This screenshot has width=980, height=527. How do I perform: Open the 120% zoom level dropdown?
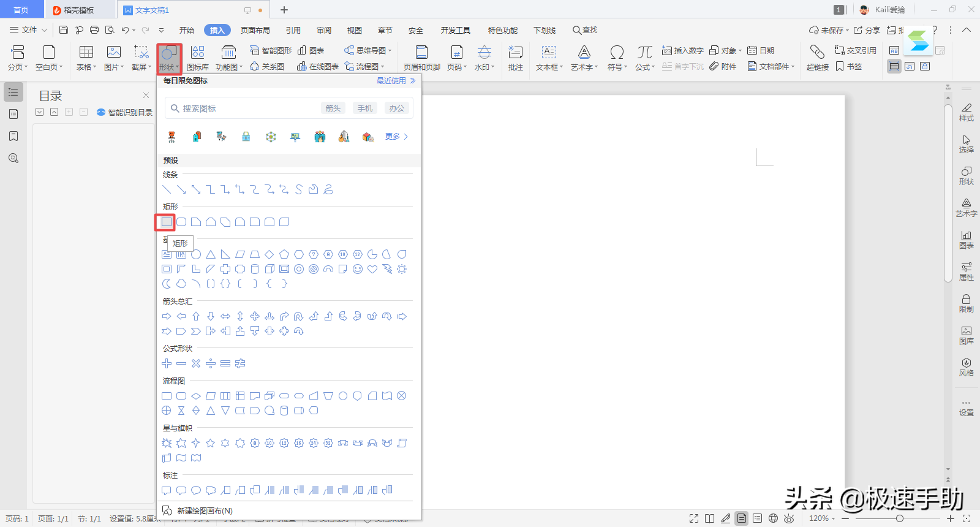click(x=822, y=518)
